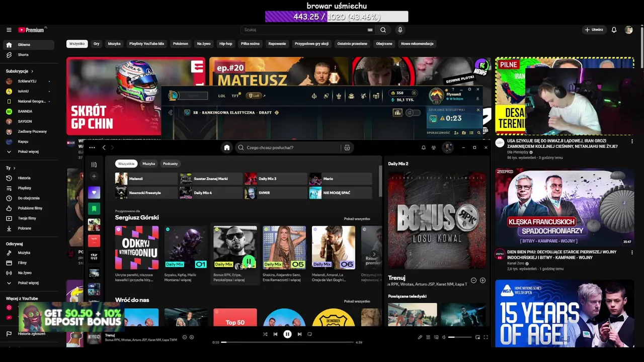Open Liked Songs heart tile in Spotify sidebar
The height and width of the screenshot is (362, 644).
pos(94,192)
